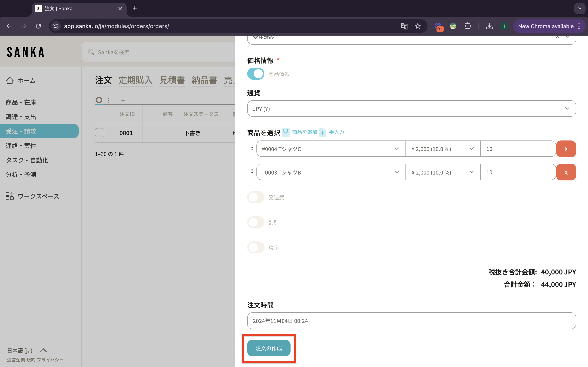Open the Chrome extensions puzzle icon

468,26
